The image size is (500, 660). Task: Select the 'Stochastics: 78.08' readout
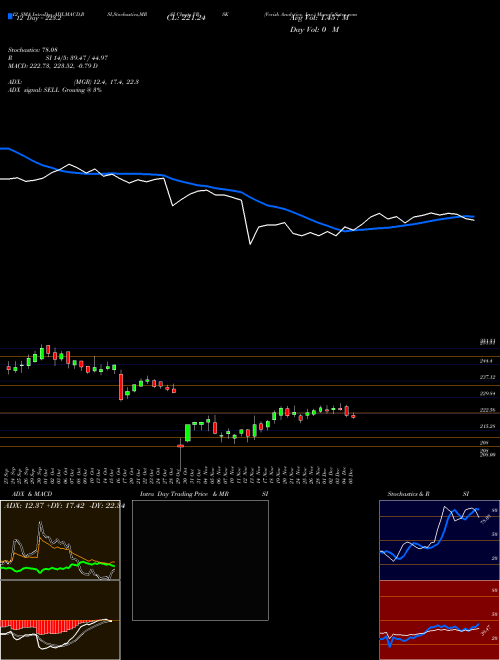pyautogui.click(x=33, y=50)
